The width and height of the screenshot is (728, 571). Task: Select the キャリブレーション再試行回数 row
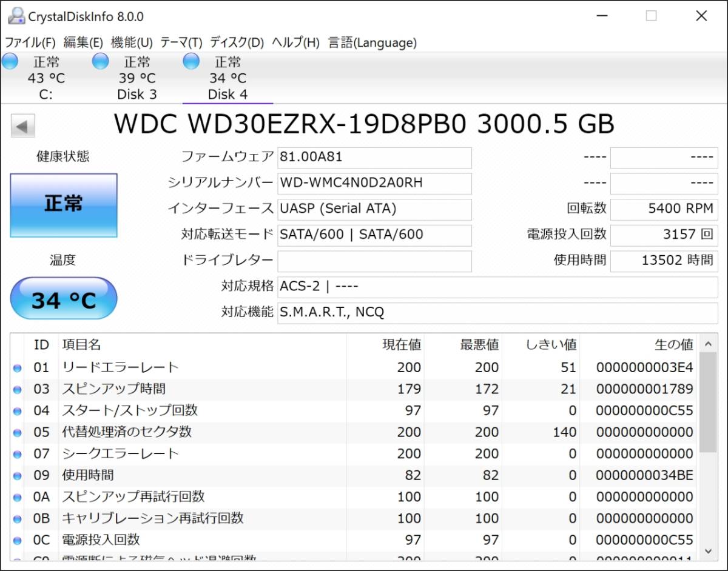pos(355,519)
